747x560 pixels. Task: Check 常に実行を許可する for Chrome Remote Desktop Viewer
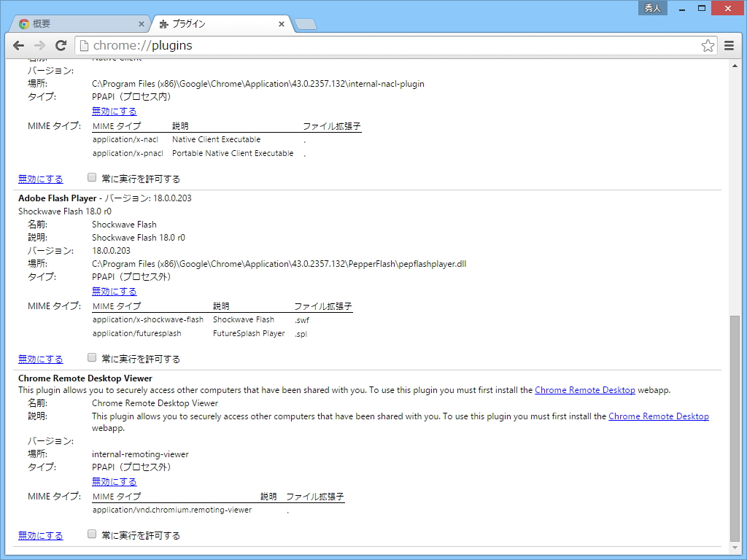(x=92, y=534)
